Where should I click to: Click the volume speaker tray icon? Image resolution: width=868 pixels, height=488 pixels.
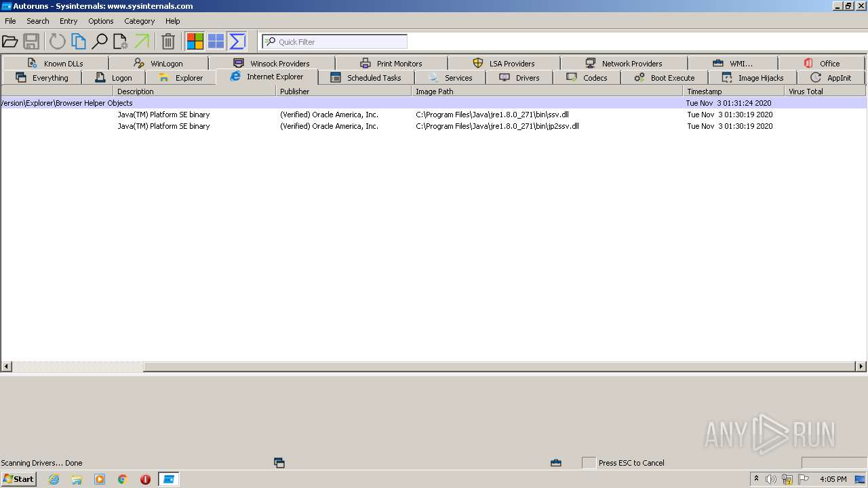click(x=771, y=479)
